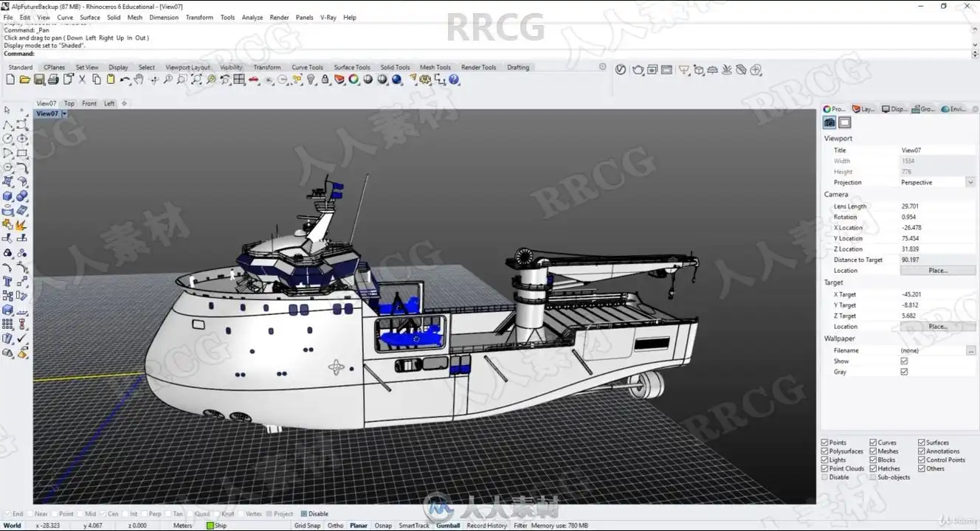Image resolution: width=980 pixels, height=531 pixels.
Task: Cut selection with the scissors icon
Action: point(82,80)
